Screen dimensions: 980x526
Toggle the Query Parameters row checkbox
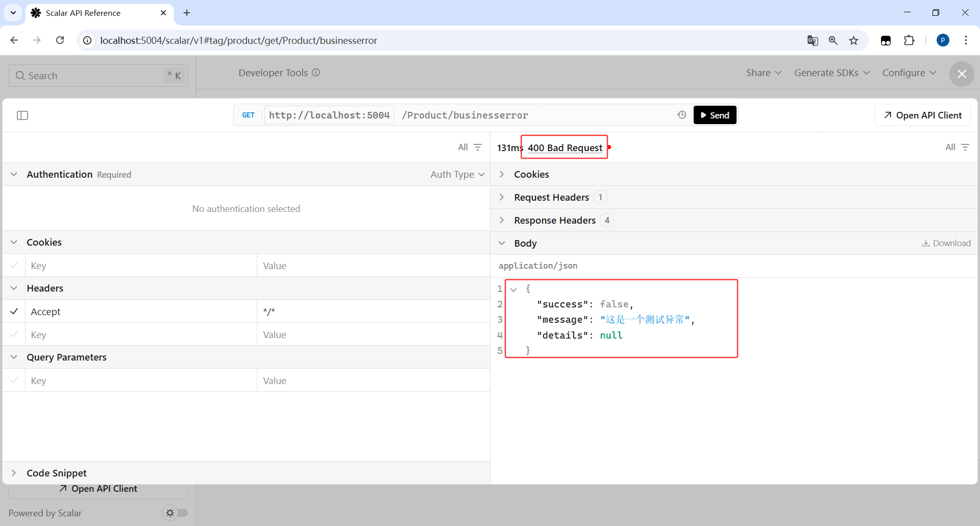pos(14,380)
